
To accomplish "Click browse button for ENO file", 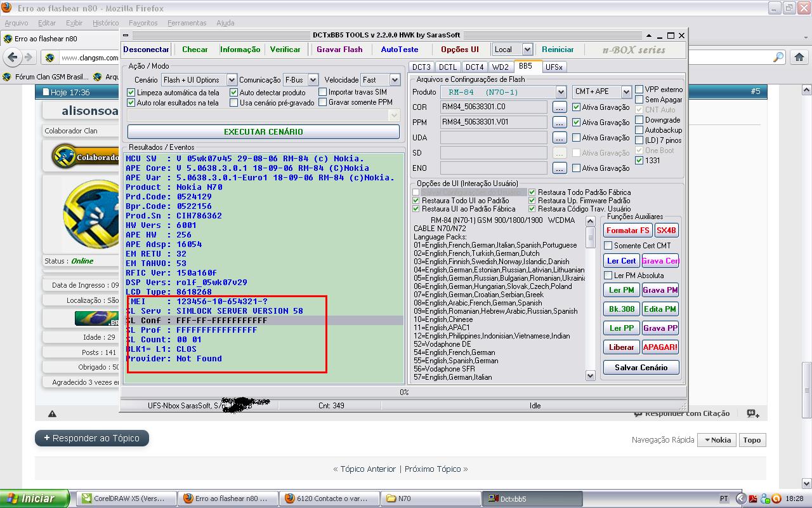I will 559,168.
